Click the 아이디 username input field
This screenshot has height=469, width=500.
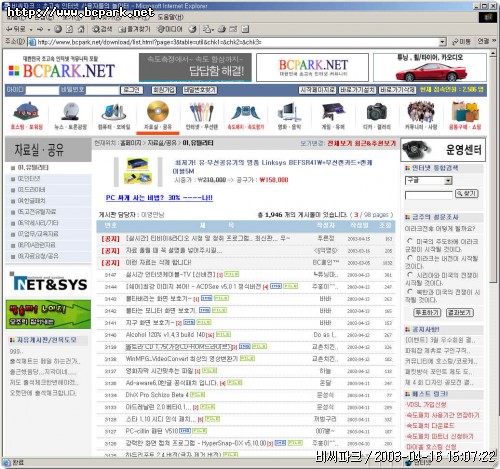pos(42,90)
